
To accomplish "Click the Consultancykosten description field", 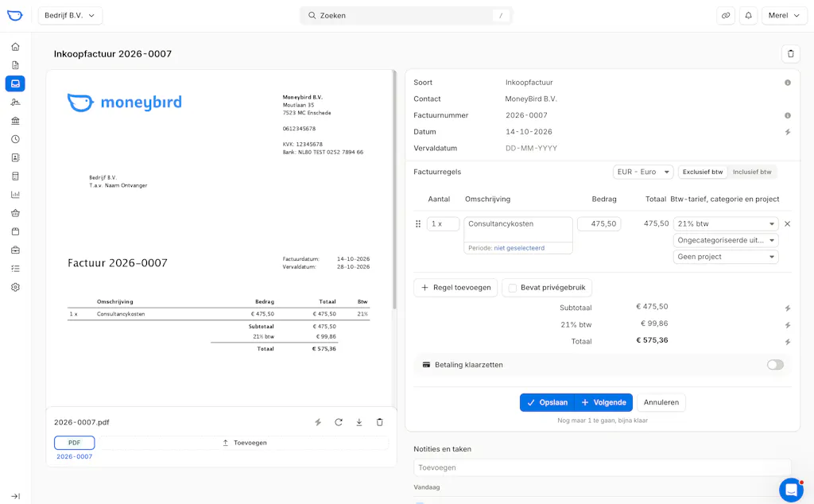I will [x=518, y=229].
